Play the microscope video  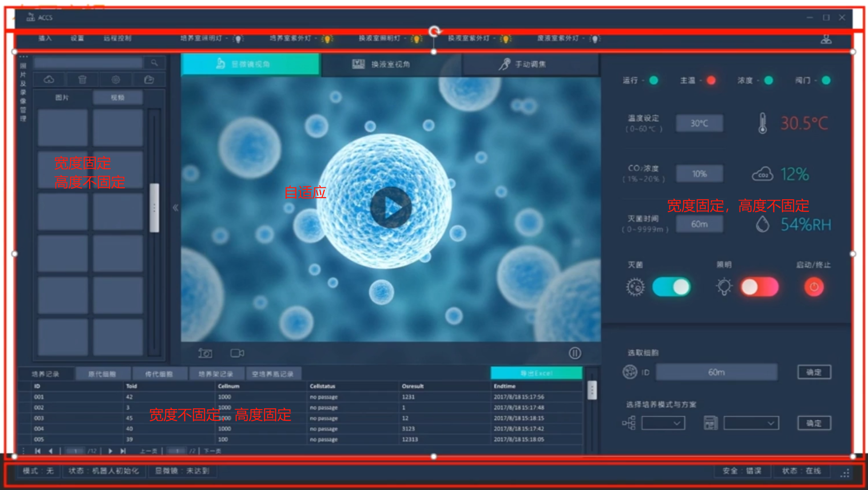[391, 208]
